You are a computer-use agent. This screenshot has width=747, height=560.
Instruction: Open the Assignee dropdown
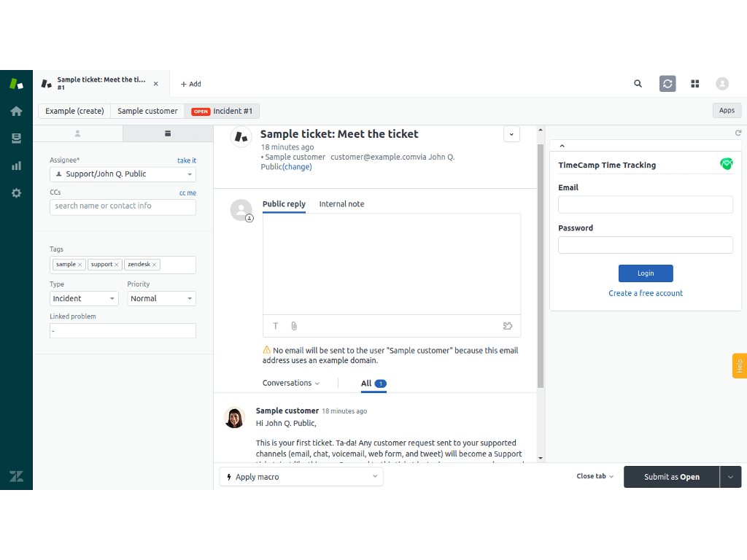[123, 174]
